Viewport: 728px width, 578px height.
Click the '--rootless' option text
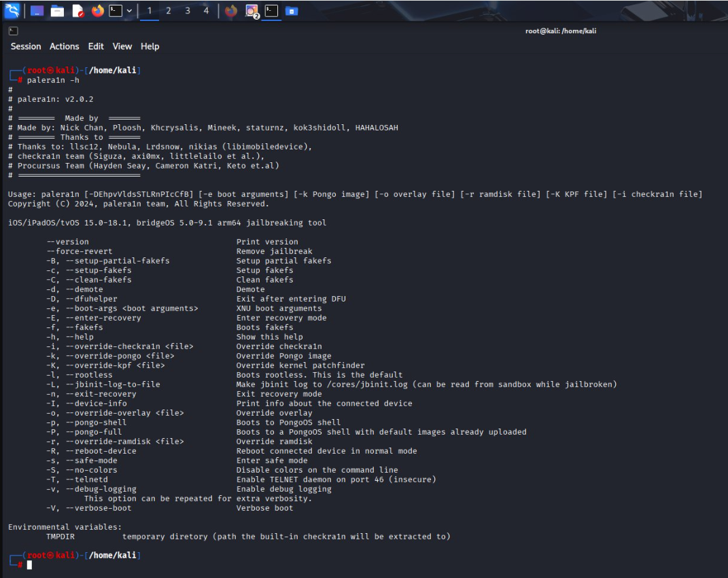coord(89,375)
